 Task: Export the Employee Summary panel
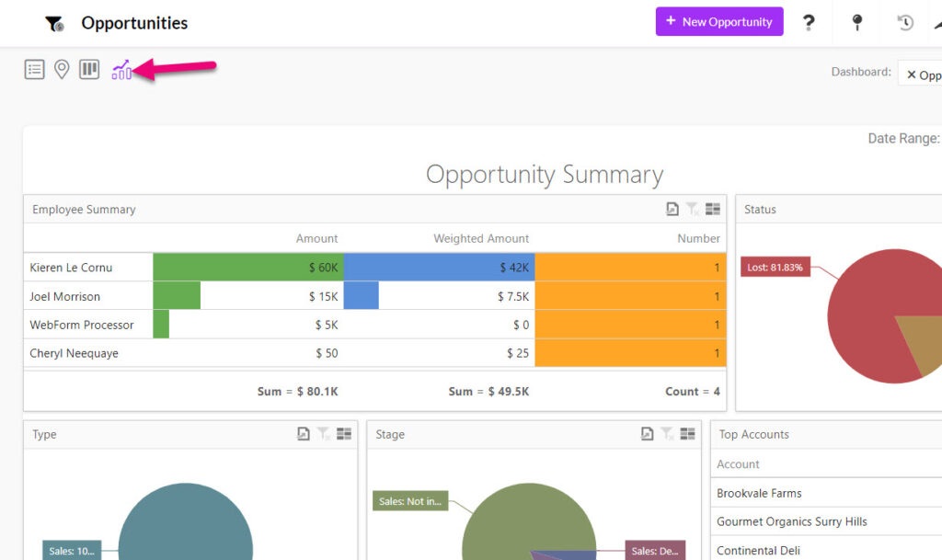tap(672, 209)
